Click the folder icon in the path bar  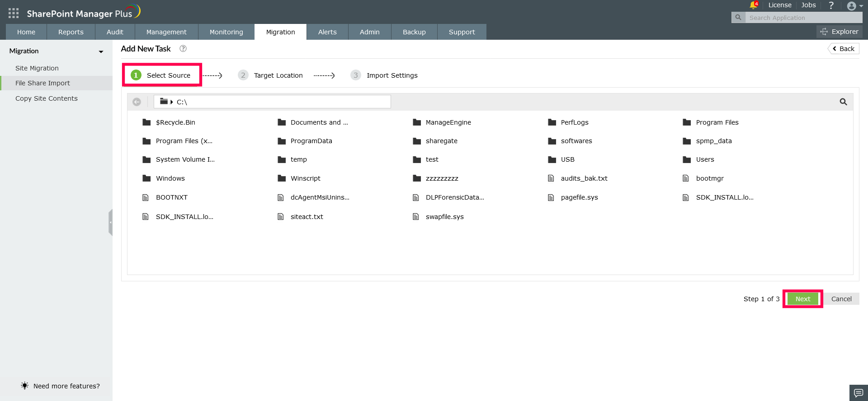coord(164,102)
